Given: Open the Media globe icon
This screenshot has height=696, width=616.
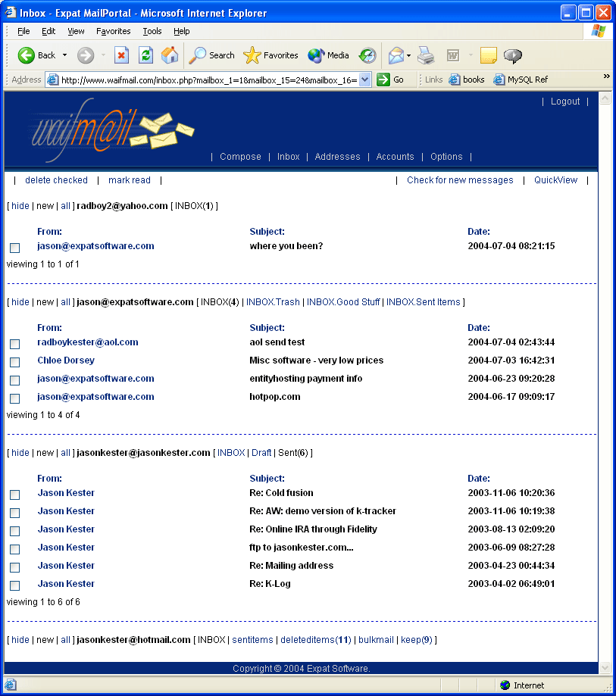Looking at the screenshot, I should [316, 55].
